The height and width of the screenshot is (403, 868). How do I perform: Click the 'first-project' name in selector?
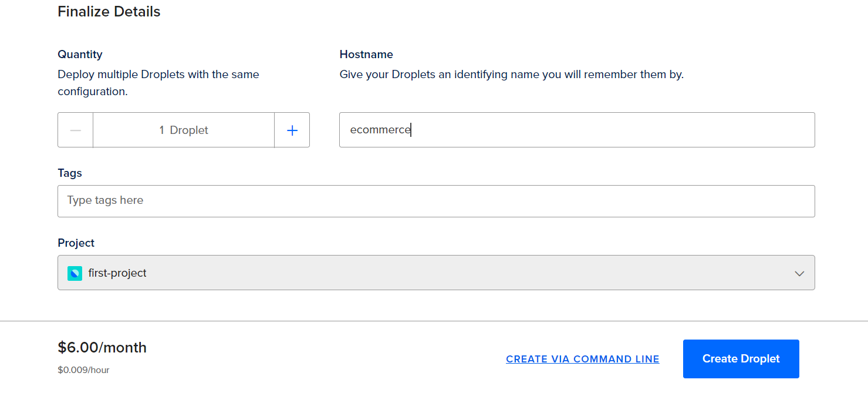[x=117, y=273]
